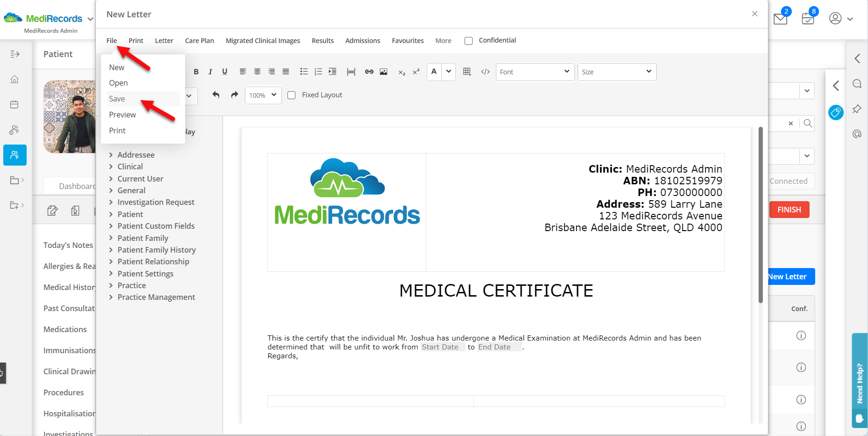Open the 100% zoom dropdown

pyautogui.click(x=263, y=95)
